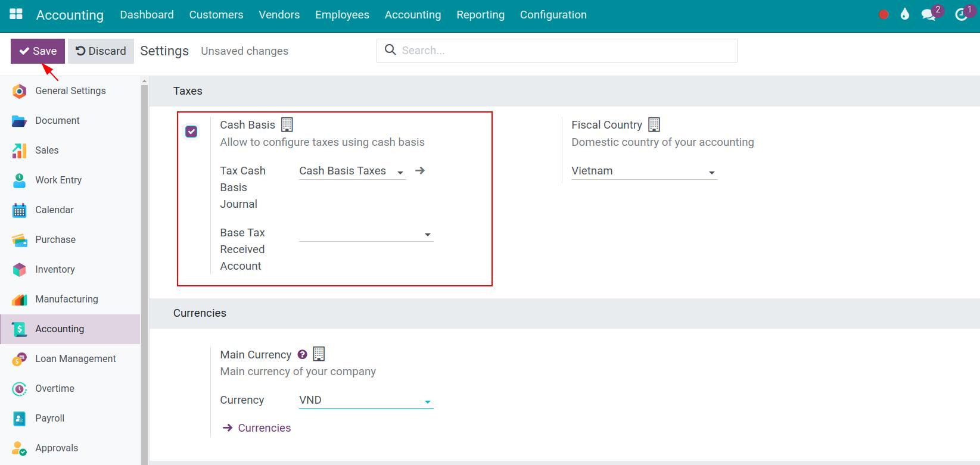Image resolution: width=980 pixels, height=465 pixels.
Task: Click the Main Currency help question mark
Action: point(302,354)
